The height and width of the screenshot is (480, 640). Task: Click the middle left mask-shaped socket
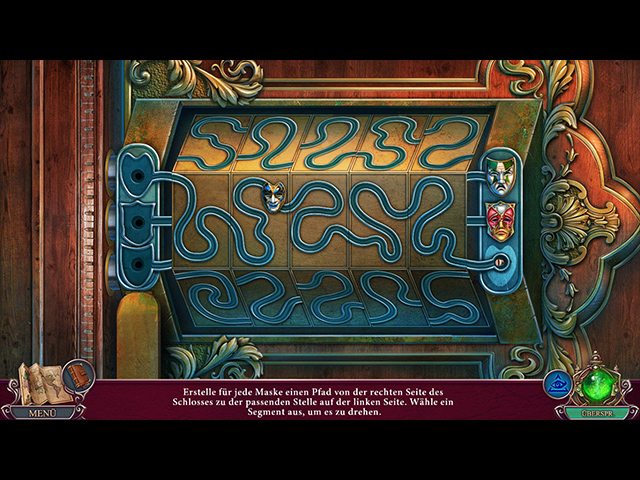[138, 222]
